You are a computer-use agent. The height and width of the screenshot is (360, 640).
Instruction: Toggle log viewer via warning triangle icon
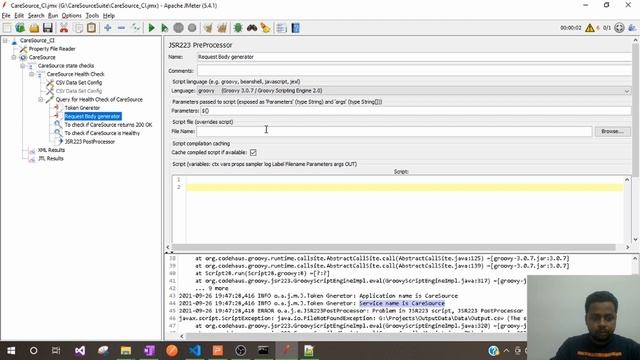coord(590,28)
